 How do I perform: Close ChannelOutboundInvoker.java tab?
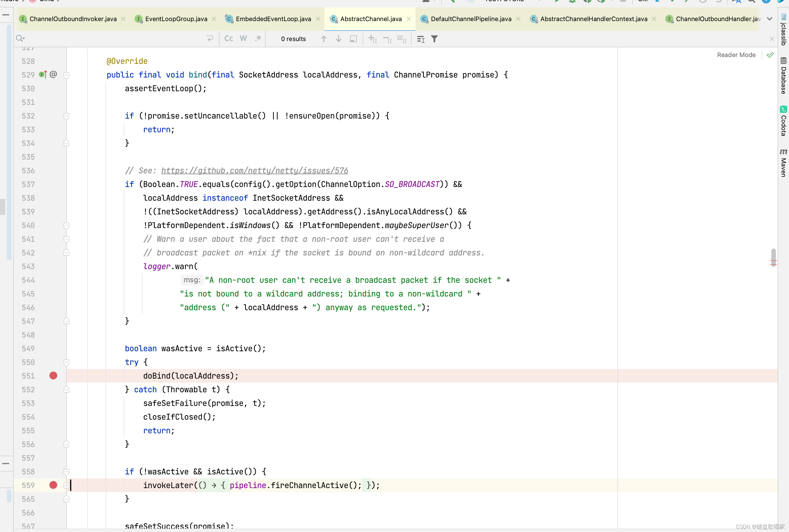tap(123, 19)
